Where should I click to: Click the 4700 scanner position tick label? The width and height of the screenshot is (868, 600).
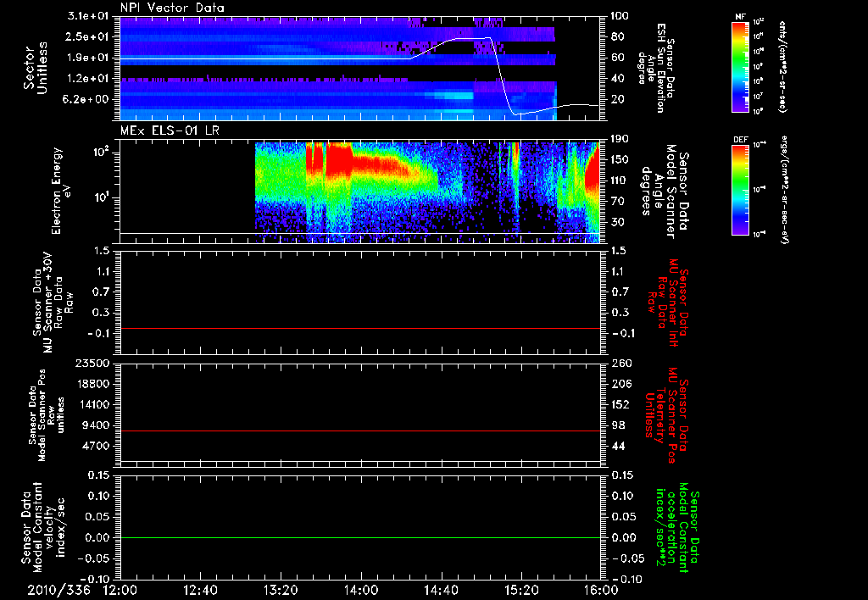[x=95, y=446]
